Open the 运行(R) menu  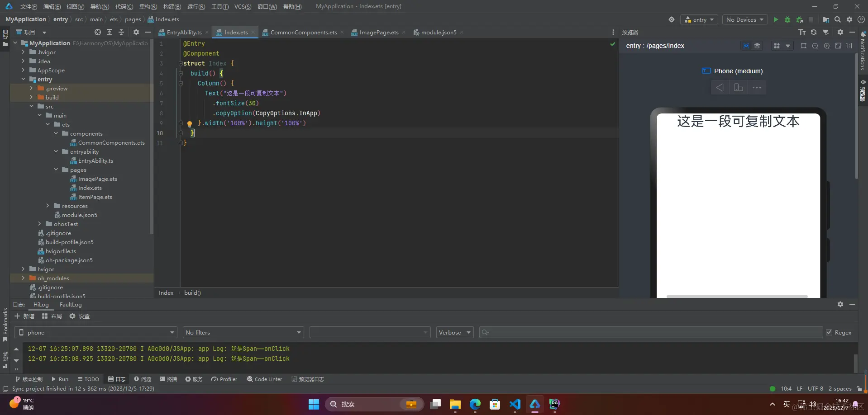196,6
